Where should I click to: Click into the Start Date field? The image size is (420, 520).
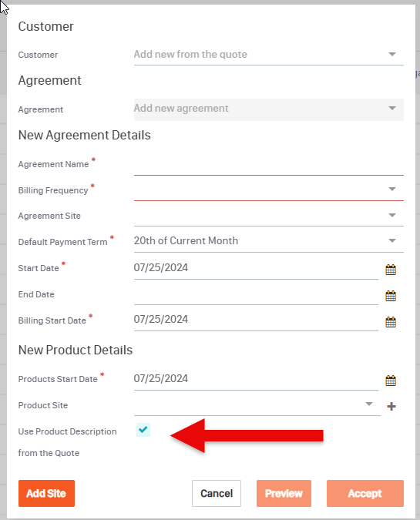click(256, 268)
